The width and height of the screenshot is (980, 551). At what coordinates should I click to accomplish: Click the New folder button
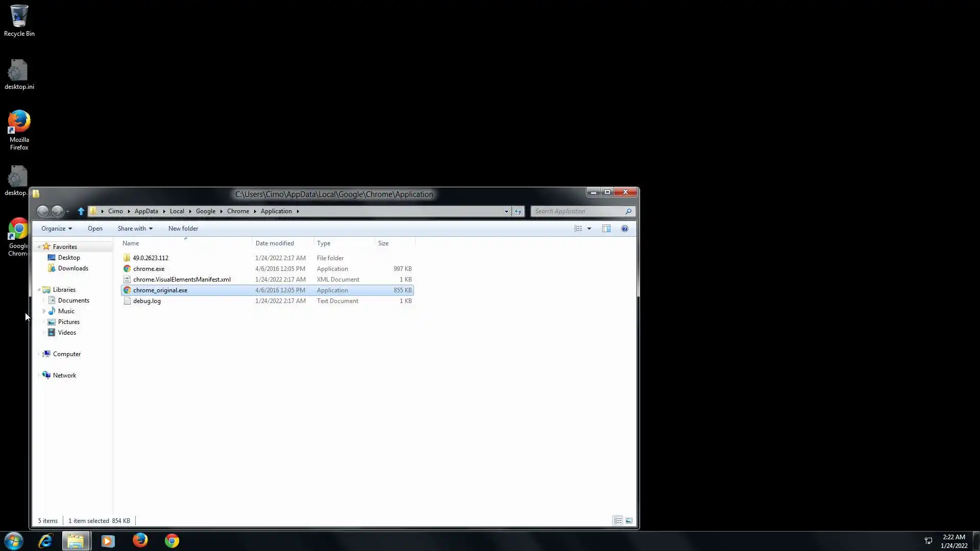pyautogui.click(x=183, y=229)
